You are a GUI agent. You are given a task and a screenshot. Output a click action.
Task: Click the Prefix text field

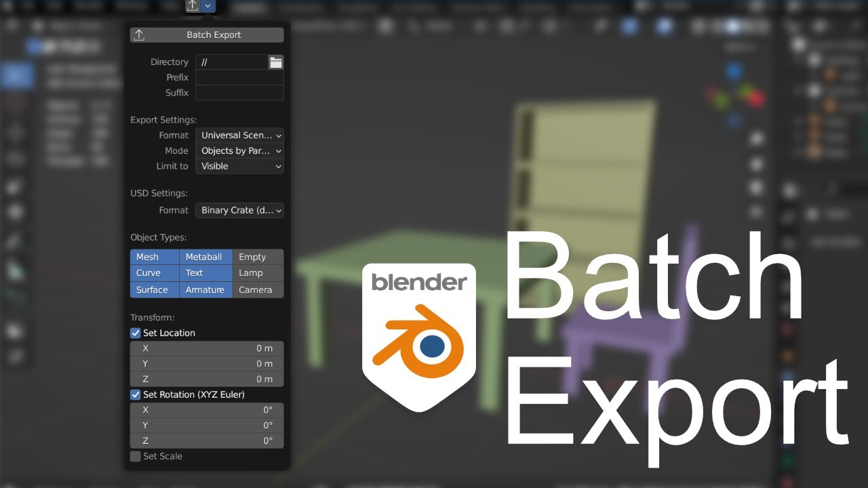239,77
